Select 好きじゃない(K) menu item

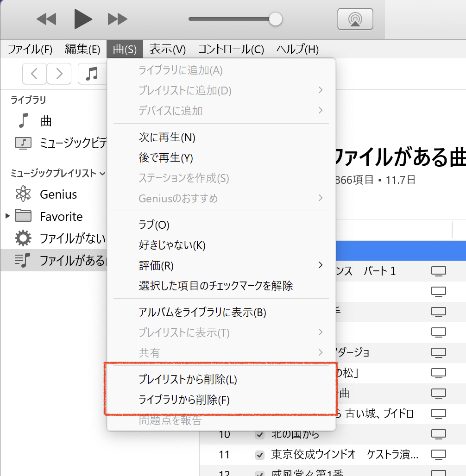221,245
